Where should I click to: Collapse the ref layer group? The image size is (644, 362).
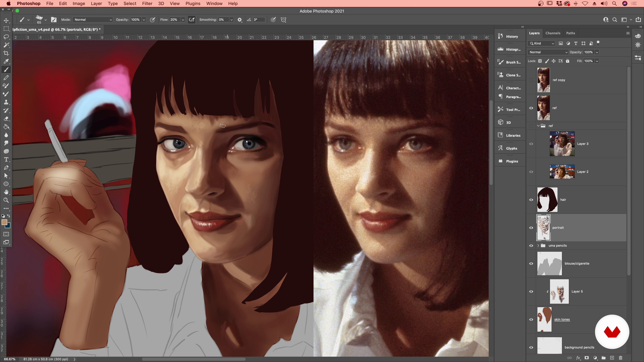538,126
